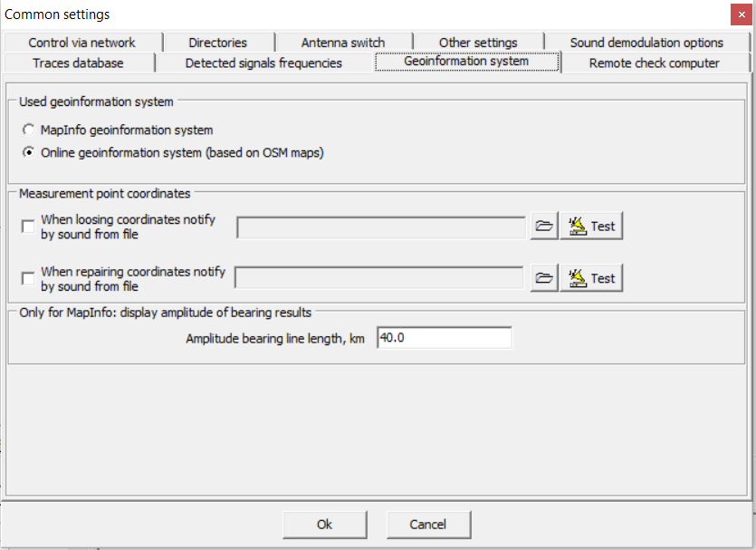This screenshot has height=550, width=756.
Task: Switch to Control via network tab
Action: pyautogui.click(x=81, y=43)
